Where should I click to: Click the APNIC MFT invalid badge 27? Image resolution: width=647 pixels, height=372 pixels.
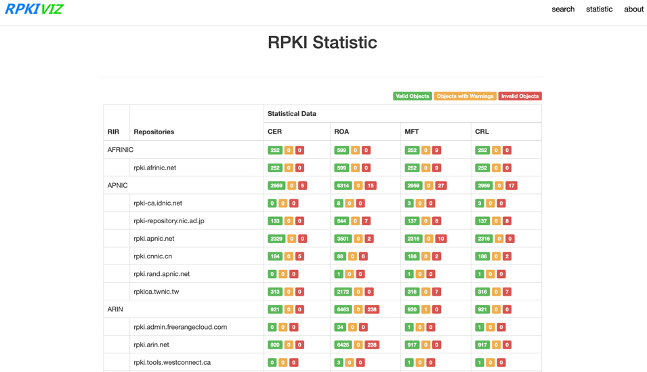[x=441, y=186]
